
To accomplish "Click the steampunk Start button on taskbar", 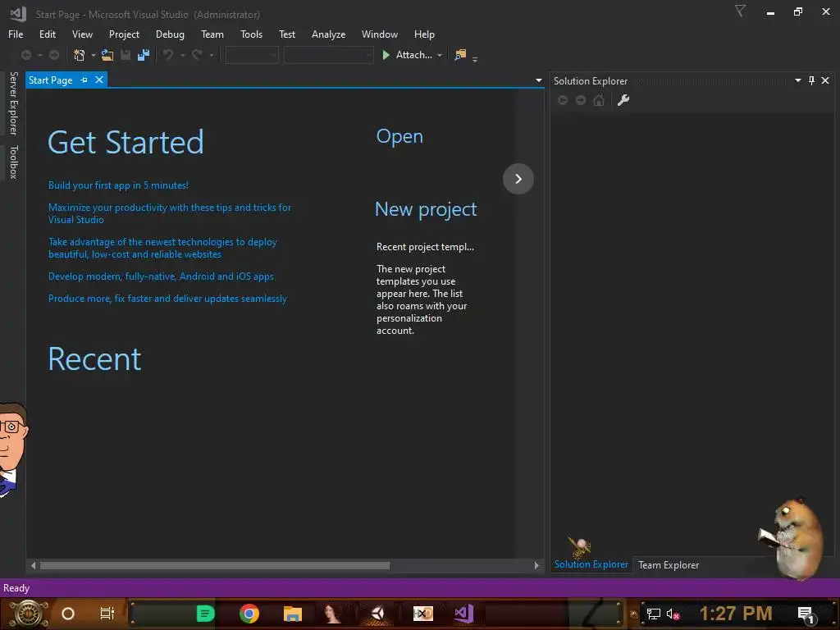I will click(28, 614).
